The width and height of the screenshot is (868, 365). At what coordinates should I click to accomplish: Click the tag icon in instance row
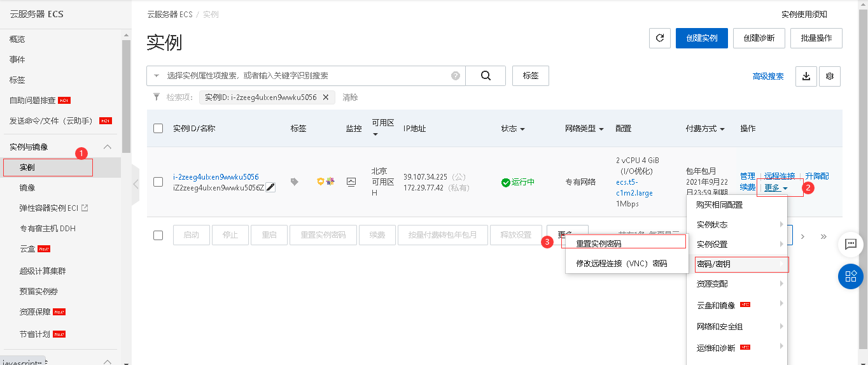[294, 182]
